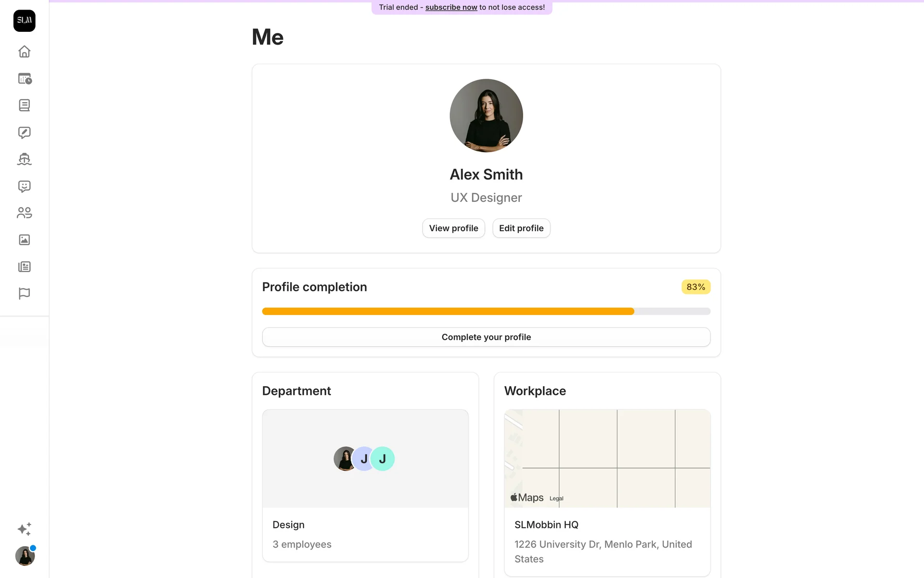Open the pencil note sidebar icon

pos(25,132)
